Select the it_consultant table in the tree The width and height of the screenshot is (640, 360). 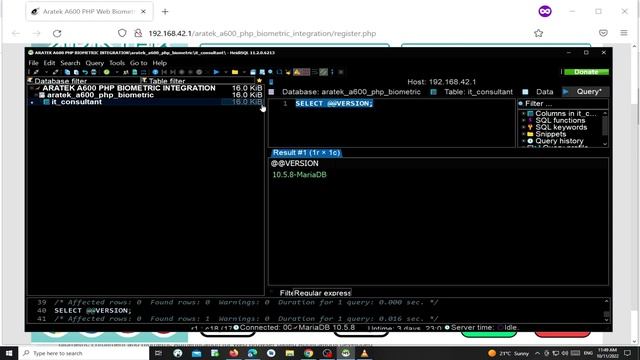(76, 102)
